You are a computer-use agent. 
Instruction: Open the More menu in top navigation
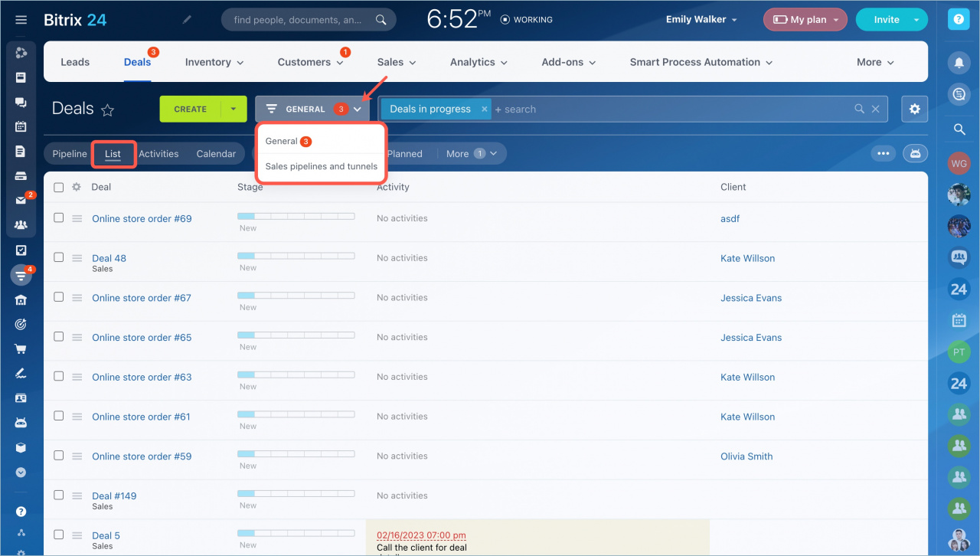(x=876, y=62)
